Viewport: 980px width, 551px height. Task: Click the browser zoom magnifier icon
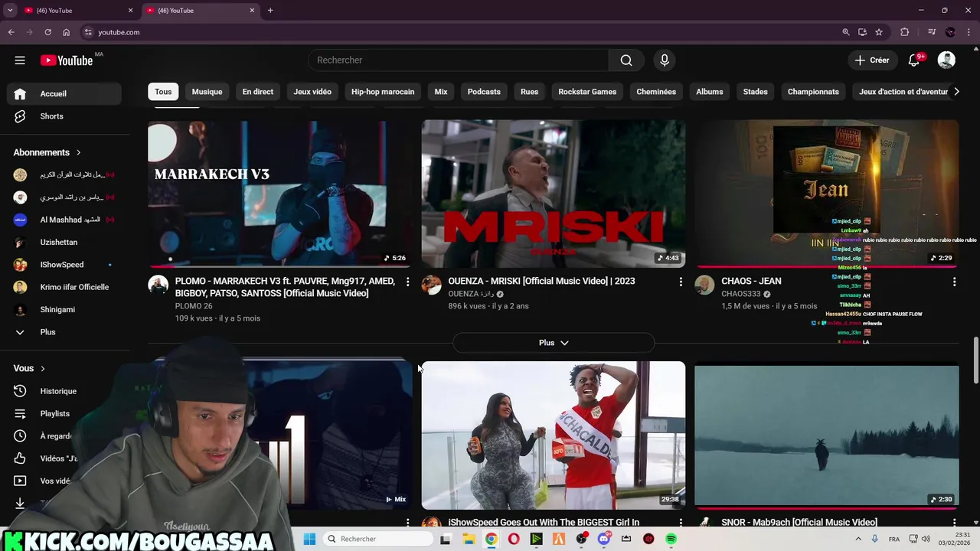coord(846,32)
